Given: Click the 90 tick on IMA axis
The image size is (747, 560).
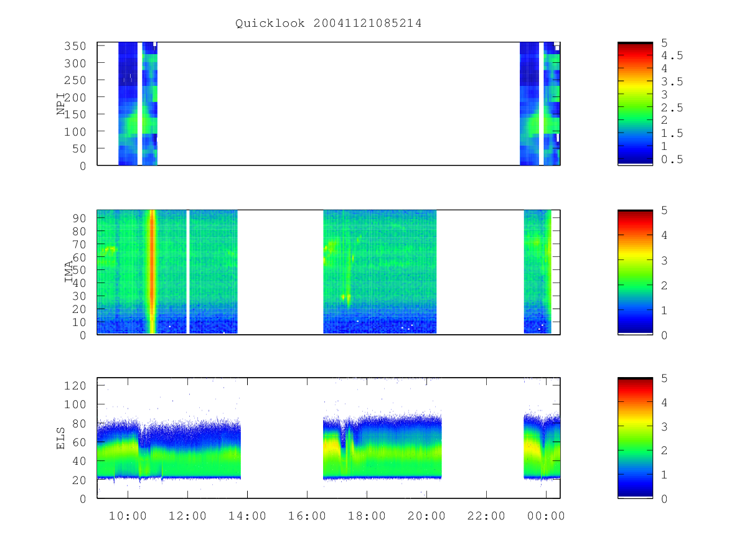Looking at the screenshot, I should pos(79,218).
